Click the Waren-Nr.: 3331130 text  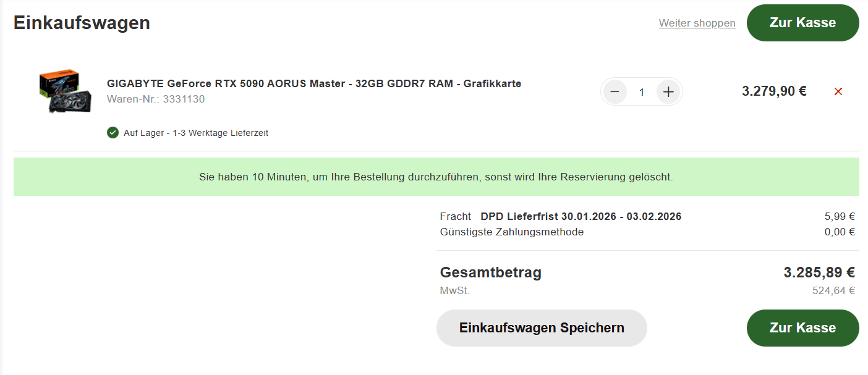(156, 99)
